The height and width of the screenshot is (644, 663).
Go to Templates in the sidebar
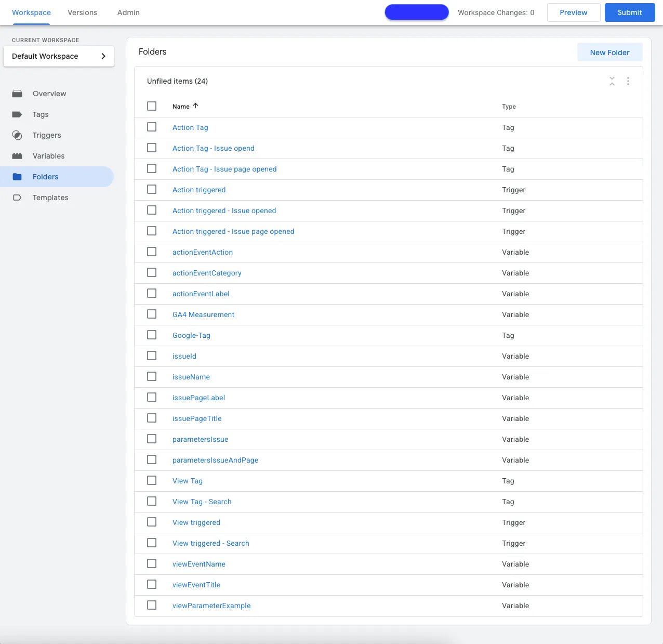[50, 198]
